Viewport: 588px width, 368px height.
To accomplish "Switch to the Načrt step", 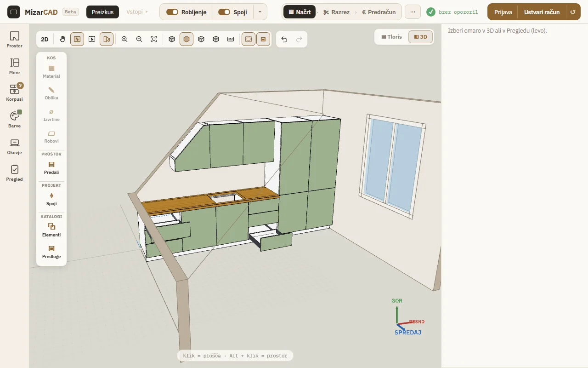I will click(300, 12).
